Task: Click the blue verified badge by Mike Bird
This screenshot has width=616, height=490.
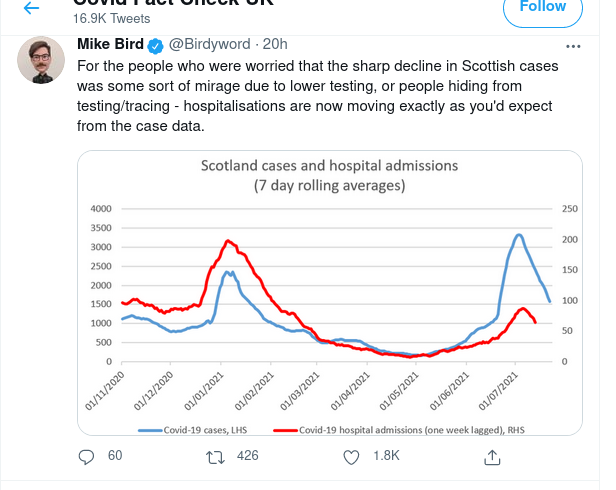Action: 155,46
